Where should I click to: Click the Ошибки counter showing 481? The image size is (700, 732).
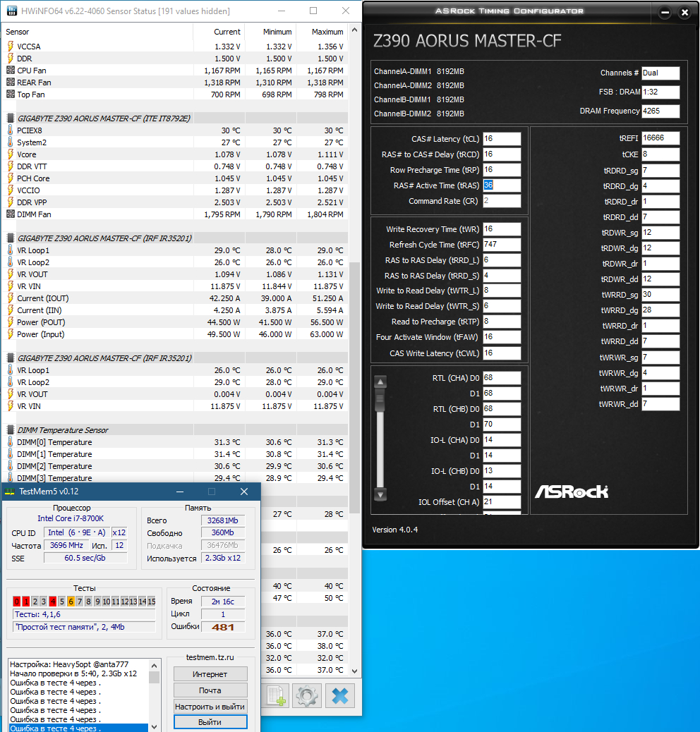pos(223,627)
